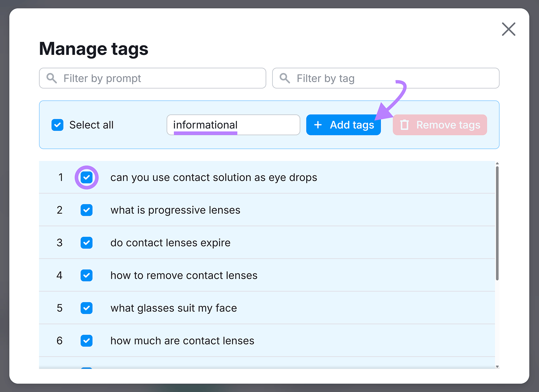Deselect 'how much are contact lenses'
Image resolution: width=539 pixels, height=392 pixels.
pos(87,340)
